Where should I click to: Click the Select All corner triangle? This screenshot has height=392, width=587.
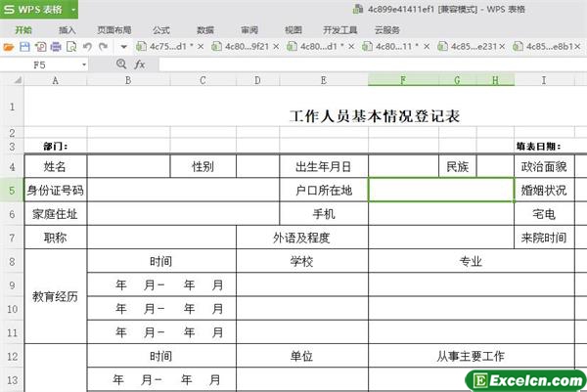(x=18, y=80)
